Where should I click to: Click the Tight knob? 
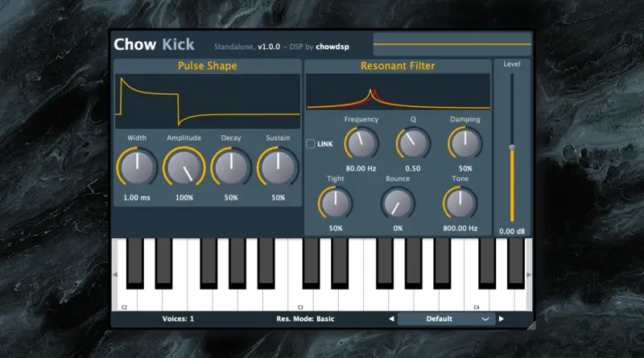pyautogui.click(x=335, y=204)
